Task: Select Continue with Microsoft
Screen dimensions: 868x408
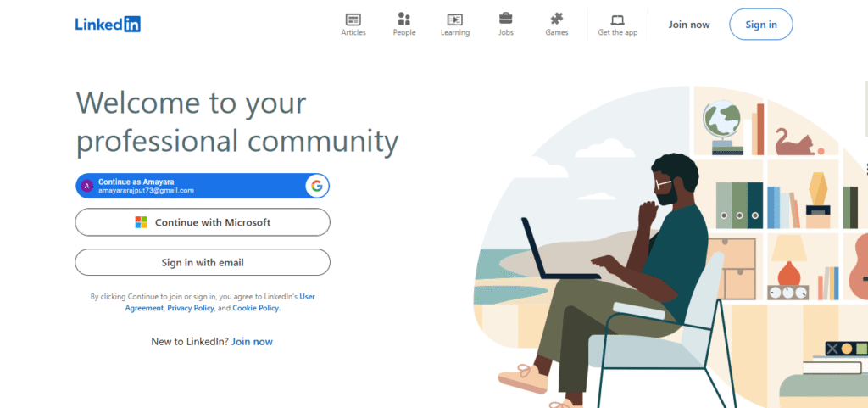Action: click(203, 222)
